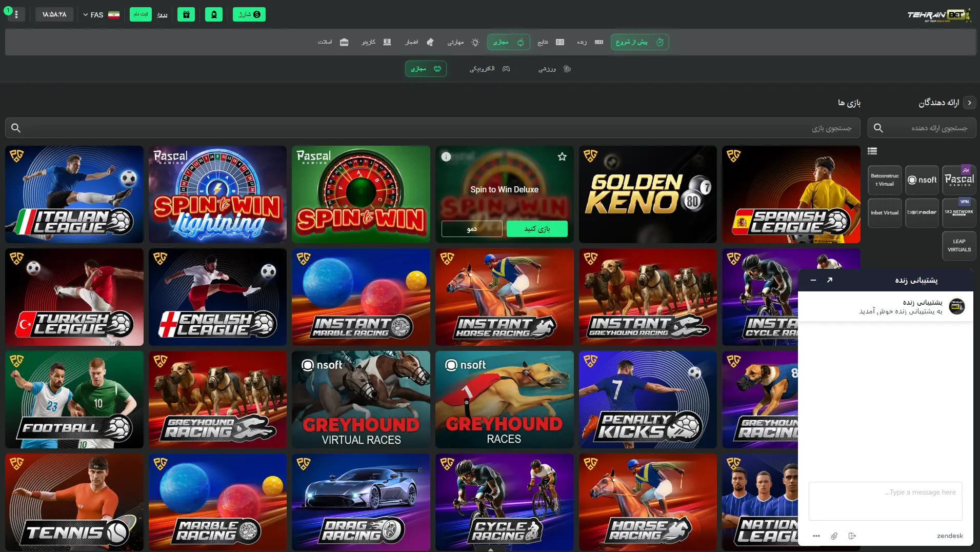Collapse the providers panel with the chevron
This screenshot has width=980, height=552.
(x=969, y=103)
